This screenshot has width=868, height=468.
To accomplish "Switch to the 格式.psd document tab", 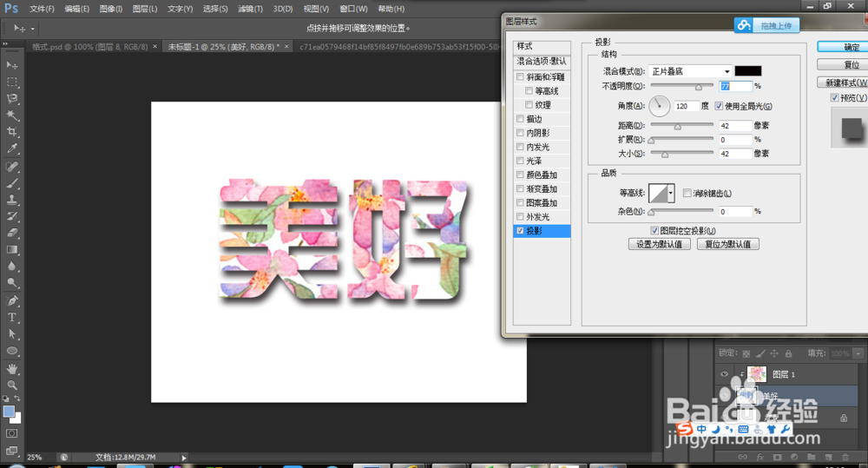I will coord(89,47).
